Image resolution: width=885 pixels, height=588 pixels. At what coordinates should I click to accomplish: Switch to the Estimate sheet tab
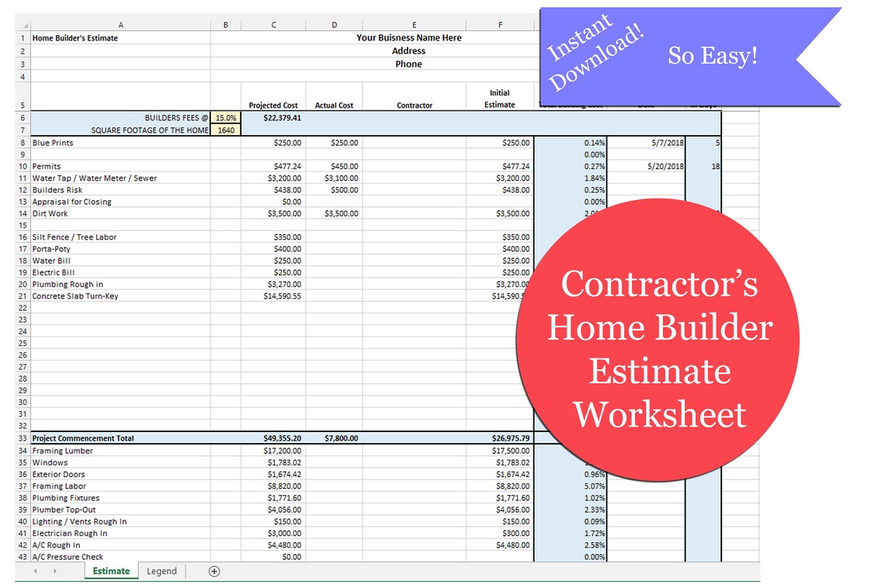click(x=110, y=570)
